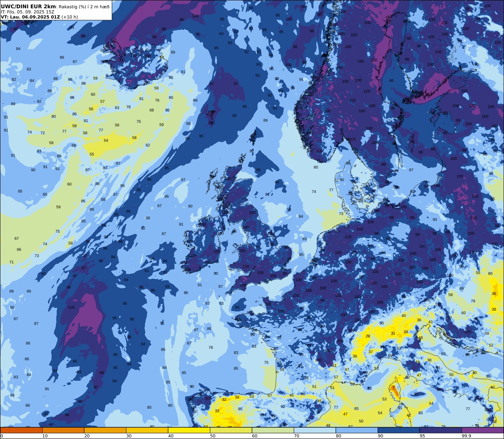504x439 pixels.
Task: Click the map value 33
Action: 217,411
